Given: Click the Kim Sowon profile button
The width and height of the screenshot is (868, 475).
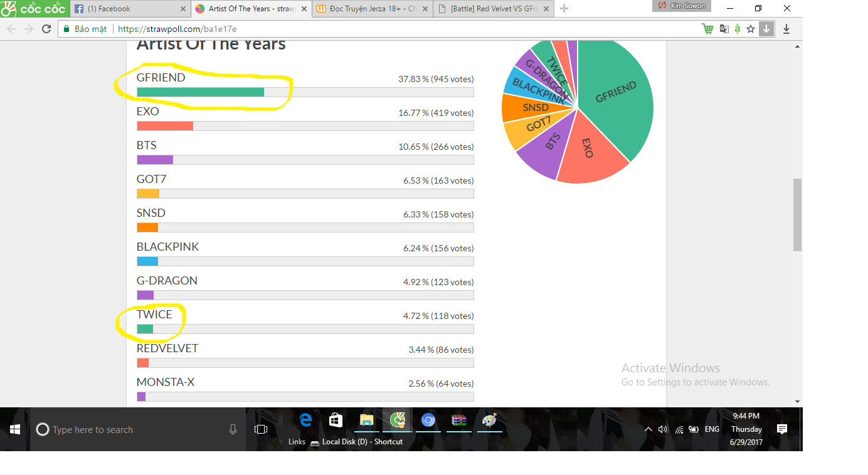Looking at the screenshot, I should [x=682, y=6].
